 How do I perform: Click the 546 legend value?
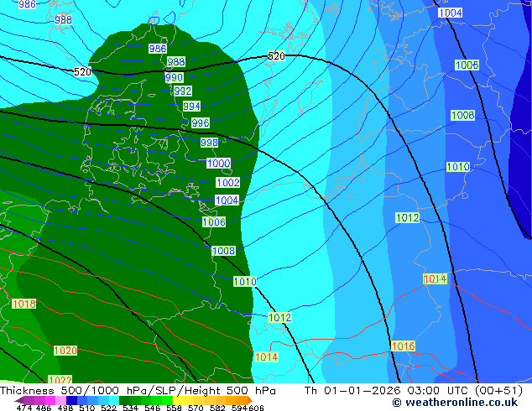pyautogui.click(x=152, y=408)
